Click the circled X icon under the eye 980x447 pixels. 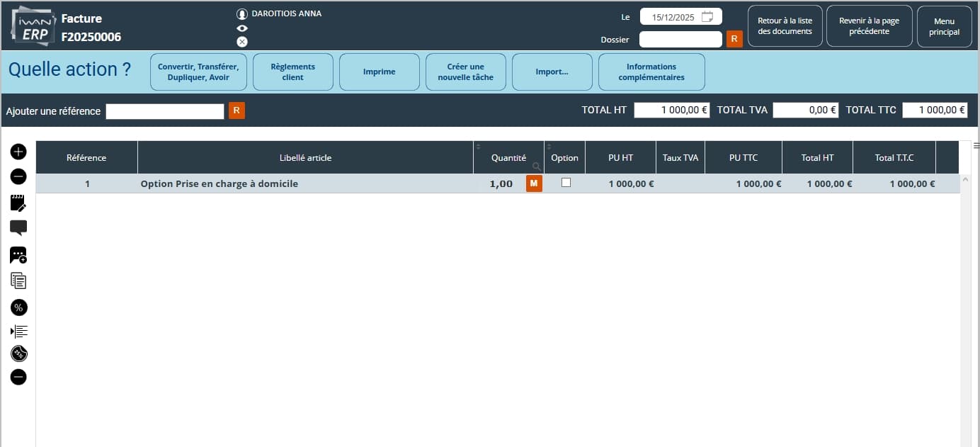pos(242,42)
